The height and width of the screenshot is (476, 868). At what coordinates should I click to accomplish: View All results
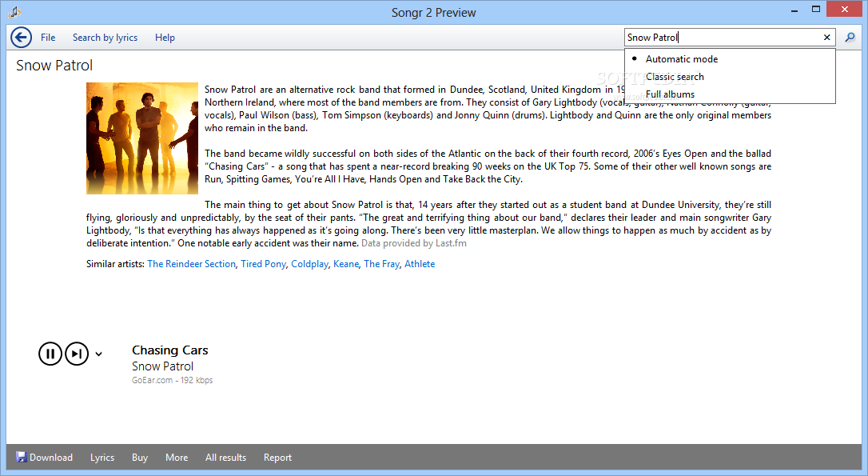[x=226, y=458]
